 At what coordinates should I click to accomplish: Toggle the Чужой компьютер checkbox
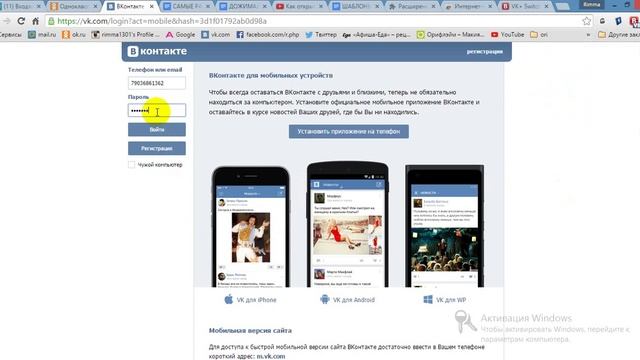(x=131, y=164)
